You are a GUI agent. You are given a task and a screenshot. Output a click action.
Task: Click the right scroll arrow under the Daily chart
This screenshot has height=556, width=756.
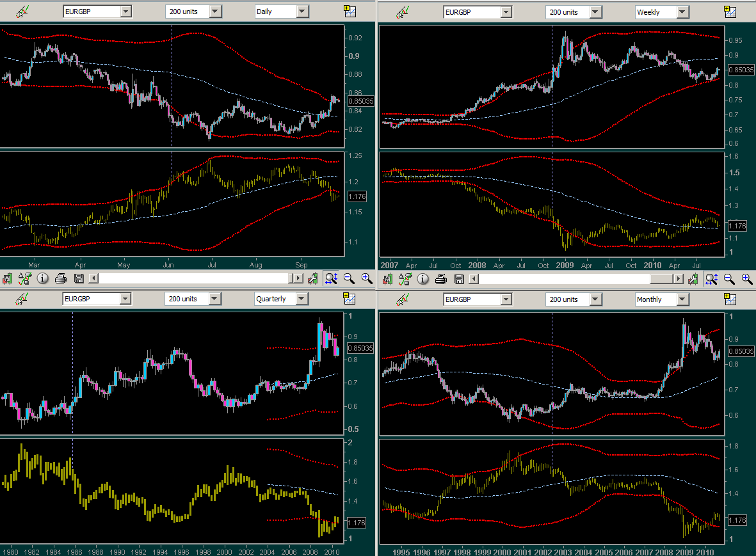(299, 278)
